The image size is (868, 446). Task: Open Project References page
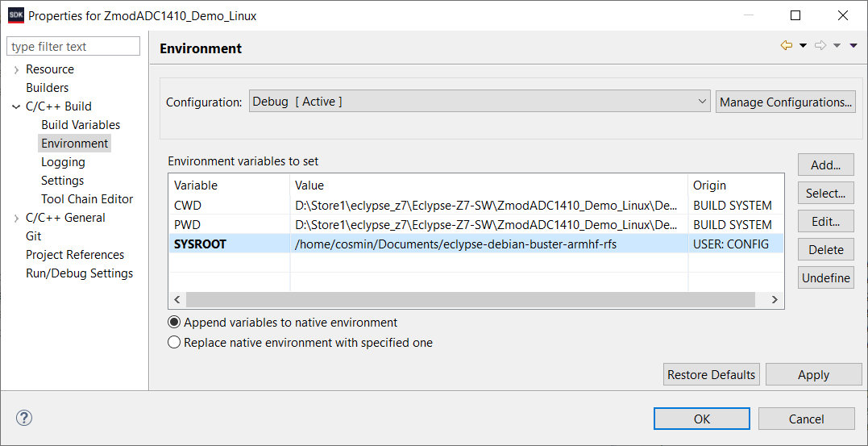[x=75, y=255]
